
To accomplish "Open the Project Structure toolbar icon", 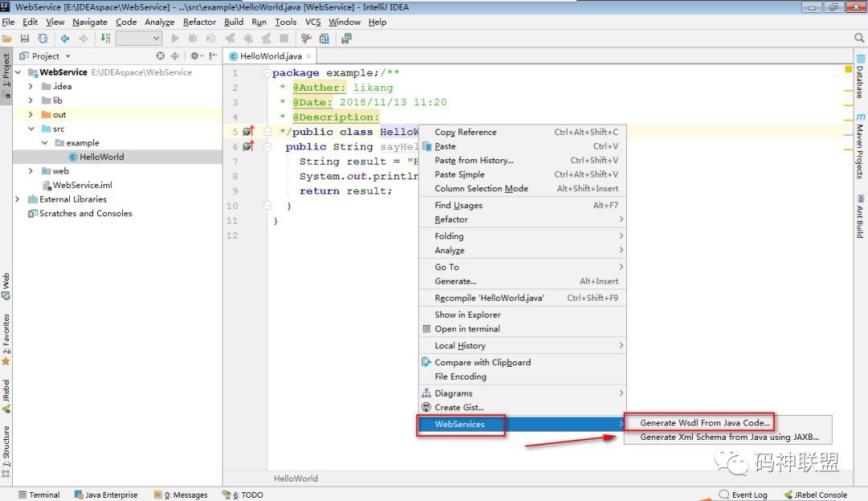I will coord(325,38).
